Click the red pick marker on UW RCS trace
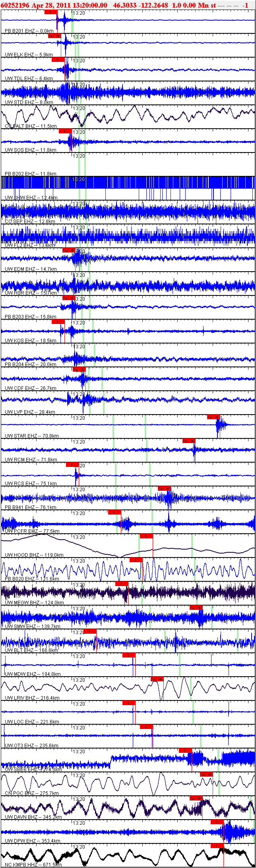The height and width of the screenshot is (868, 256). [72, 465]
